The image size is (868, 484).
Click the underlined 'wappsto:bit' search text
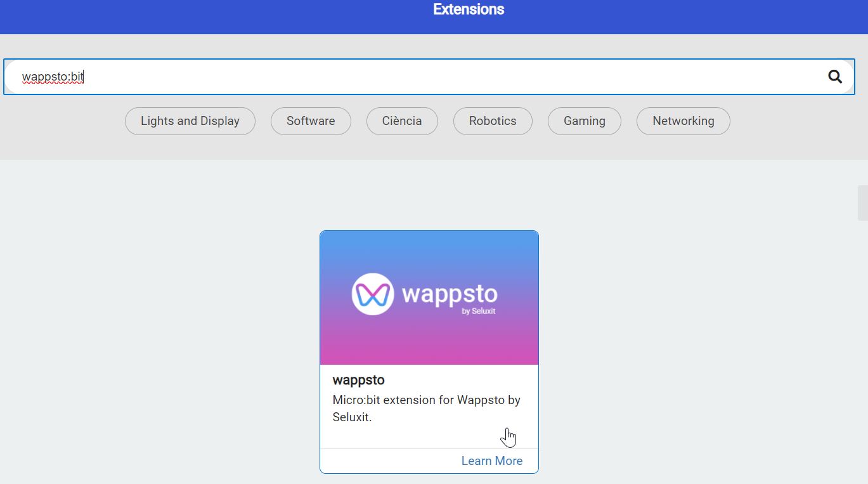(53, 77)
